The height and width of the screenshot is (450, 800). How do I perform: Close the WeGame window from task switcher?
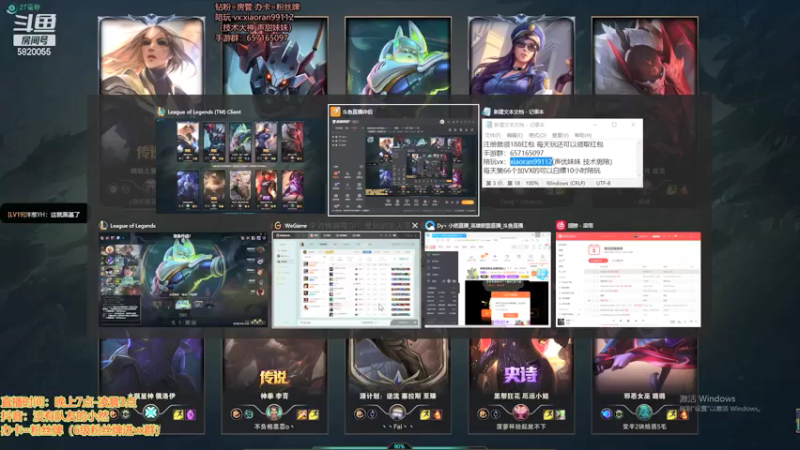pos(415,226)
